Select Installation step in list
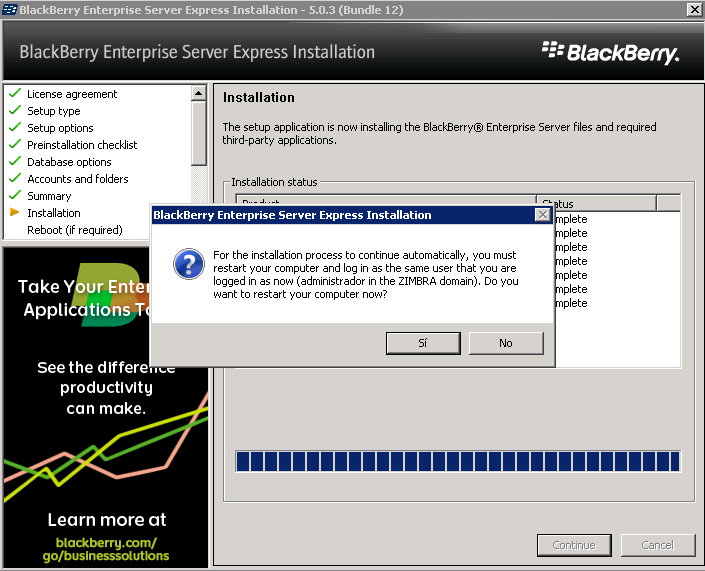 pos(54,213)
